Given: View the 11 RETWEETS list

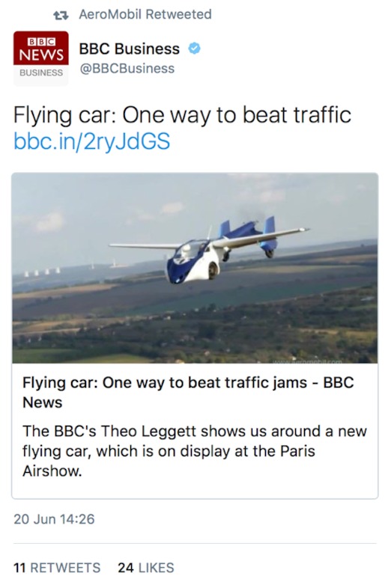Looking at the screenshot, I should click(57, 568).
